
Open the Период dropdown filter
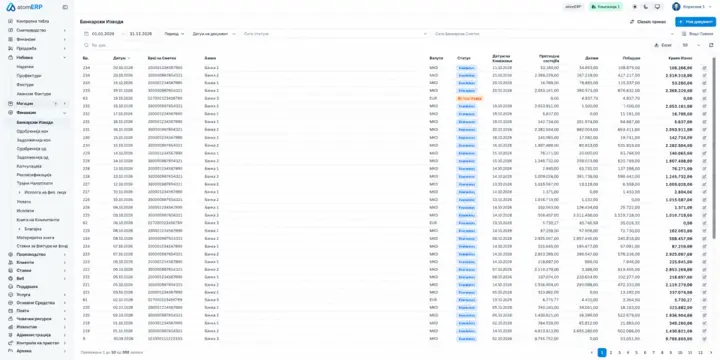click(174, 34)
